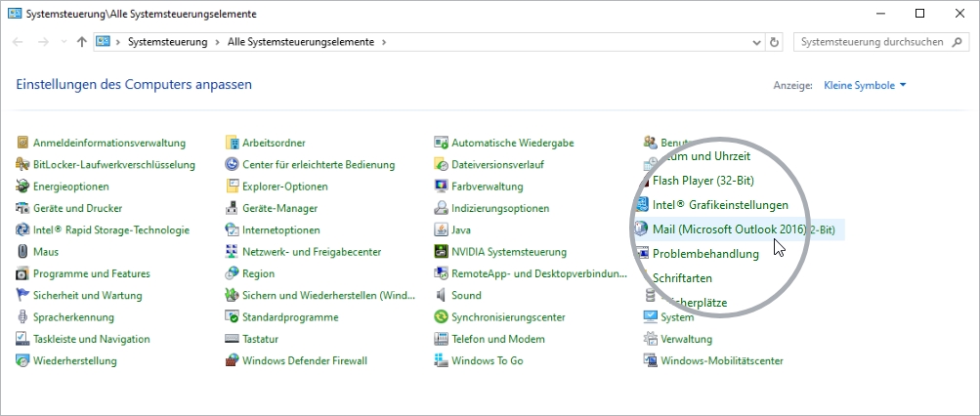980x416 pixels.
Task: Open Schriftarten link
Action: pyautogui.click(x=683, y=278)
